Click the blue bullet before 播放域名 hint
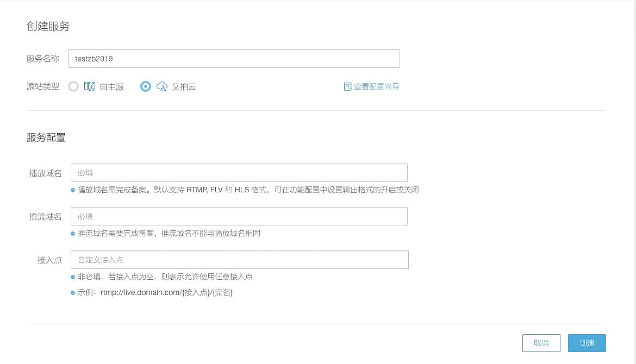636x364 pixels. click(x=73, y=190)
